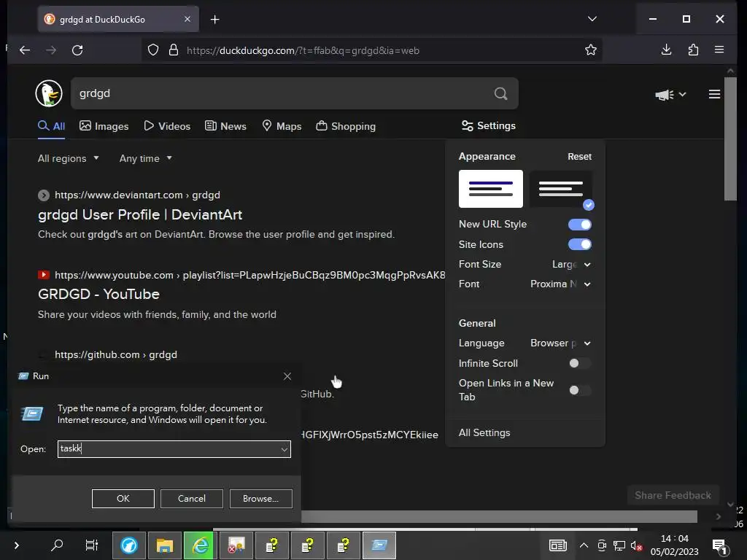
Task: Select the dark theme swatch
Action: pyautogui.click(x=561, y=189)
